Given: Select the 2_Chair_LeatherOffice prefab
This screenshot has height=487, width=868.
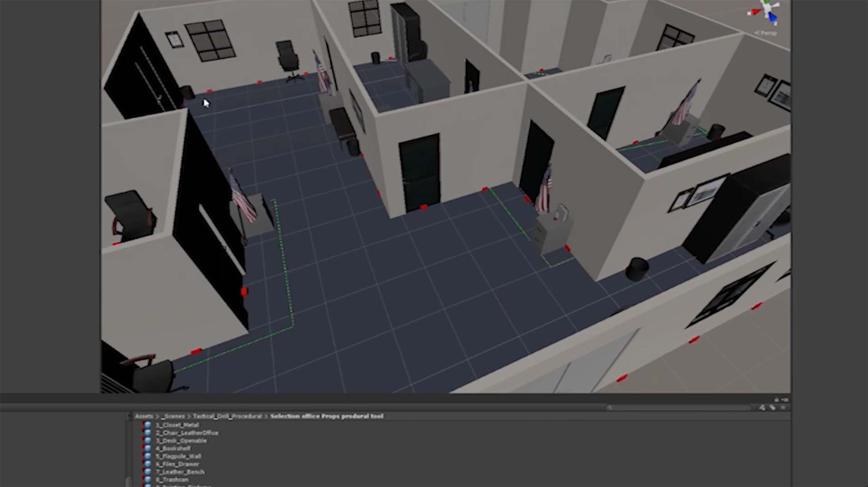Looking at the screenshot, I should [x=187, y=433].
